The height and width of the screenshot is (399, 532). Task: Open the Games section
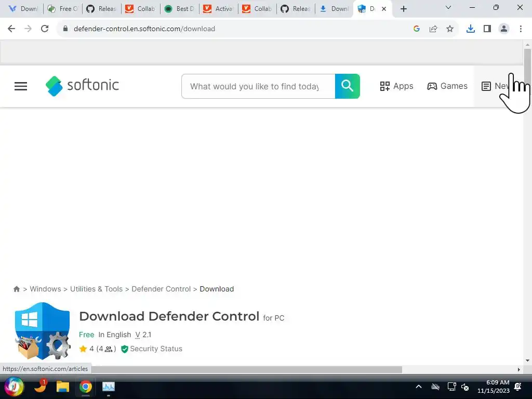pyautogui.click(x=447, y=86)
